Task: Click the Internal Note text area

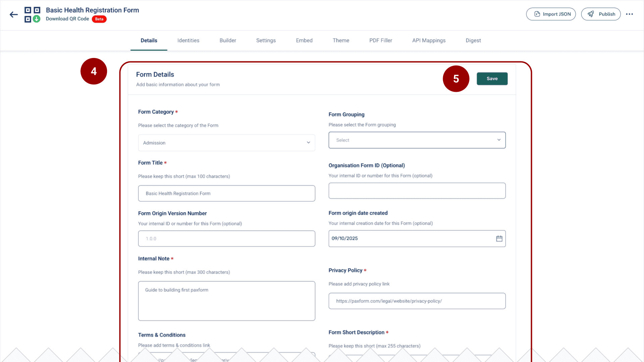Action: point(226,301)
